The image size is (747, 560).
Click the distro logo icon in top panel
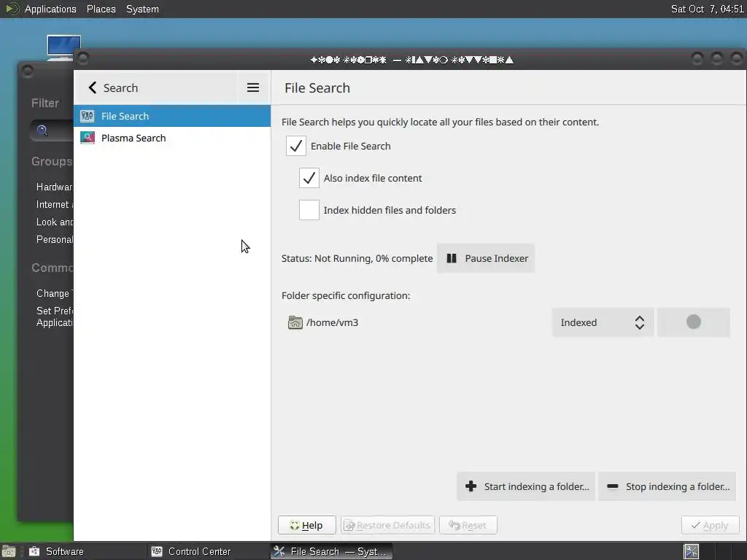point(12,9)
